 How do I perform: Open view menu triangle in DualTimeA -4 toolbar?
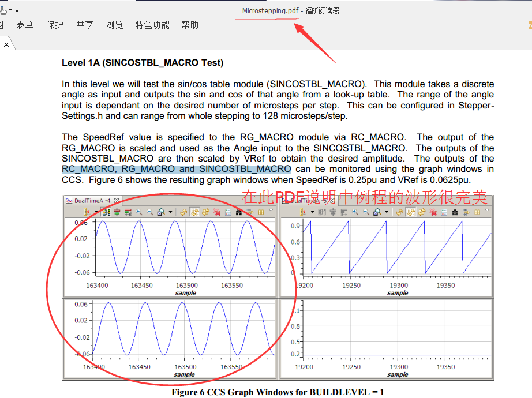coord(271,211)
